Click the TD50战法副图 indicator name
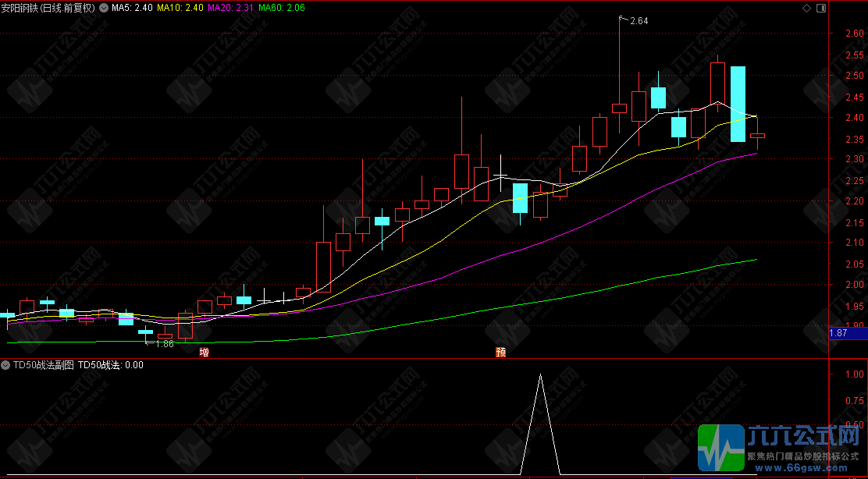Image resolution: width=868 pixels, height=479 pixels. coord(44,365)
